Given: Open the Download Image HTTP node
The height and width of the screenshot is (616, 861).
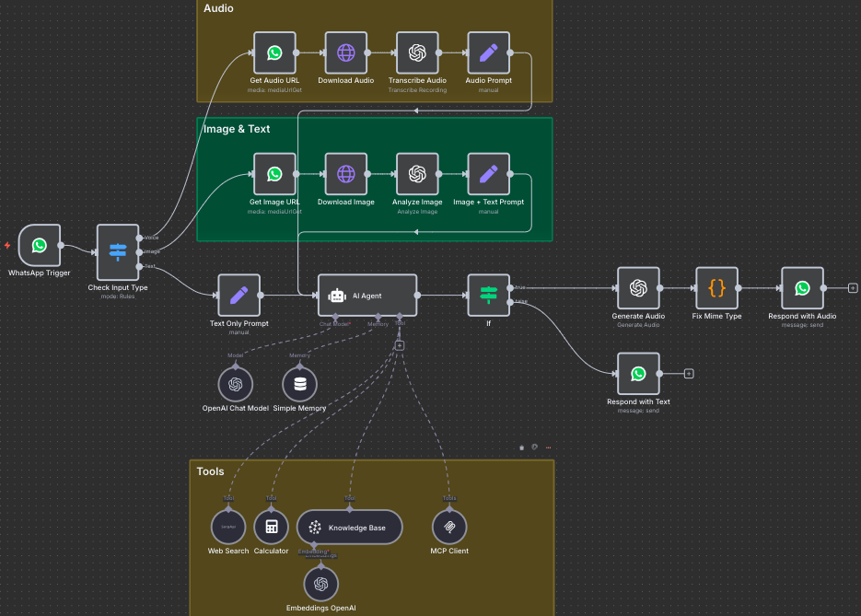Looking at the screenshot, I should (x=345, y=174).
